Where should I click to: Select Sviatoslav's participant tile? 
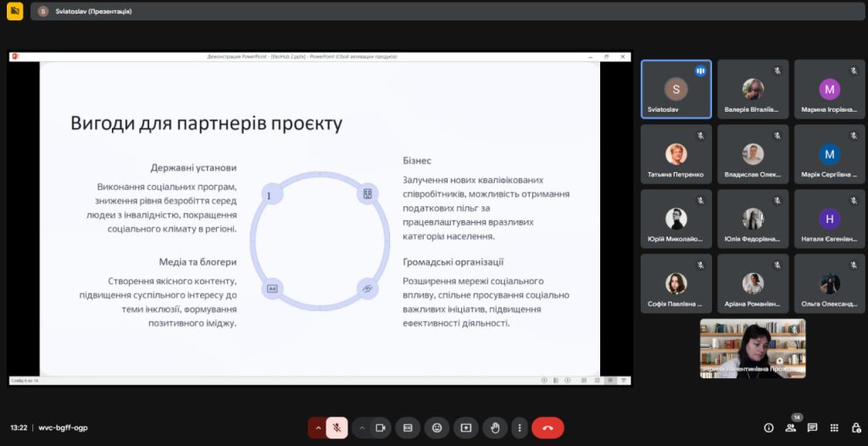[x=676, y=89]
